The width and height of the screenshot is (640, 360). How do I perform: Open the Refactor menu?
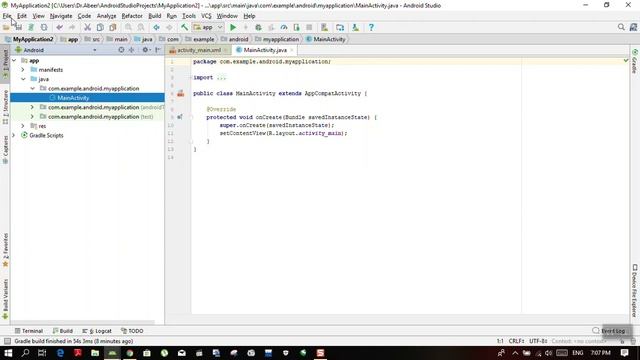(132, 16)
